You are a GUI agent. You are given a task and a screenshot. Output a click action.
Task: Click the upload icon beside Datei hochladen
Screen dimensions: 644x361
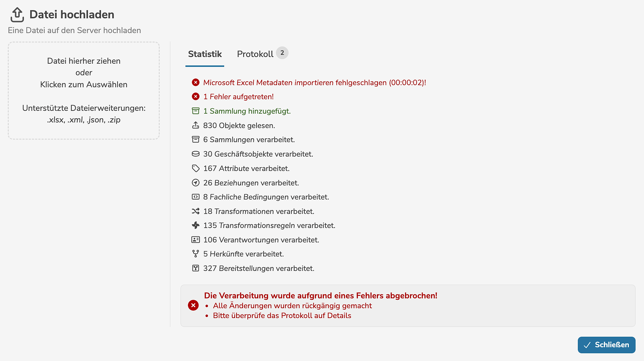pyautogui.click(x=17, y=15)
